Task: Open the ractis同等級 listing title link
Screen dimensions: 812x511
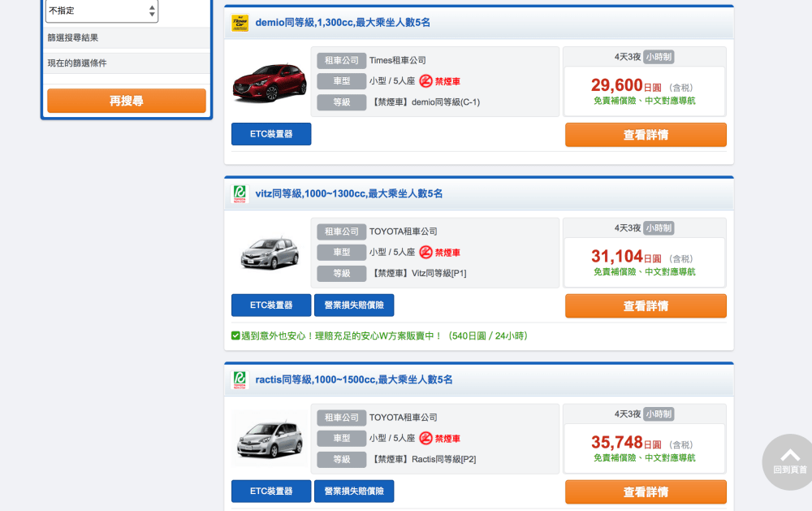Action: coord(354,379)
